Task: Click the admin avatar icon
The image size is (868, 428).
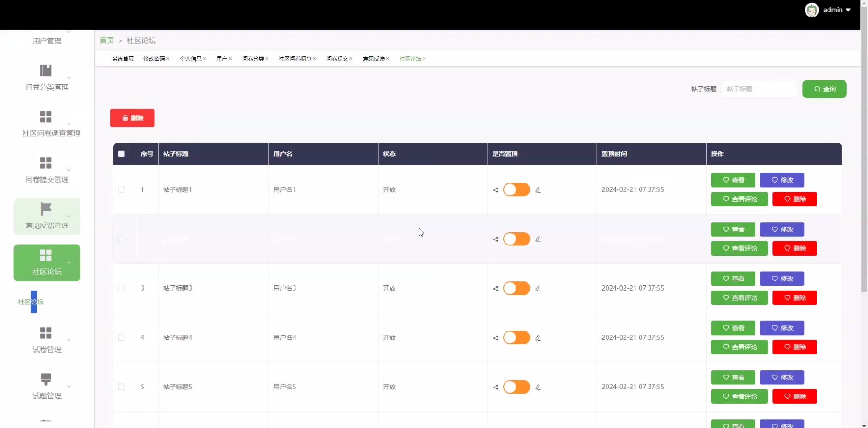Action: [x=812, y=10]
